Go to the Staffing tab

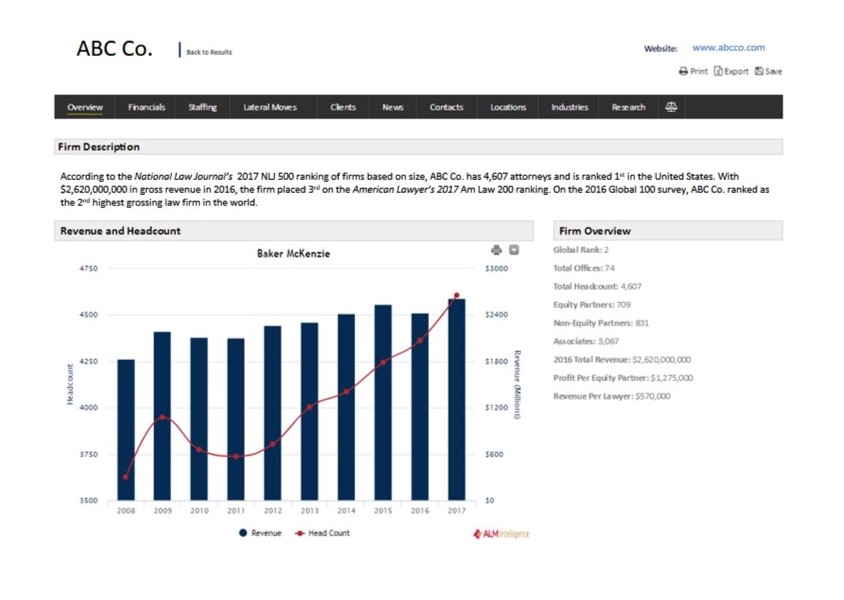202,107
